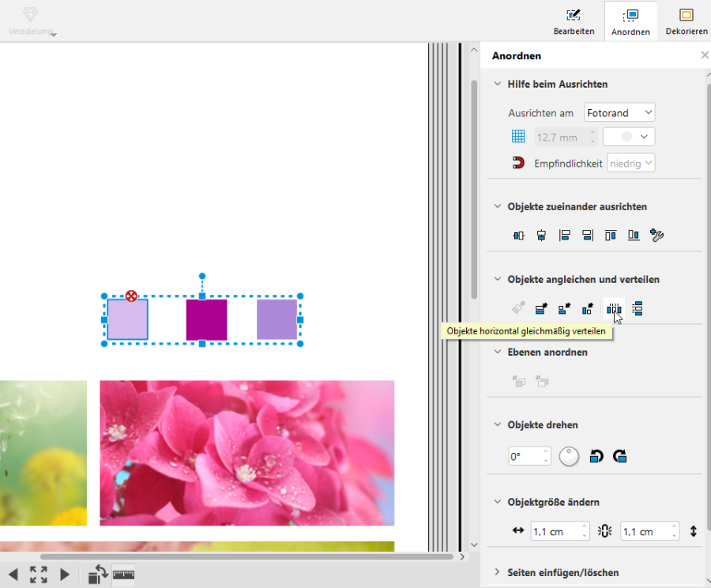
Task: Switch to the Bearbeiten tab
Action: point(574,21)
